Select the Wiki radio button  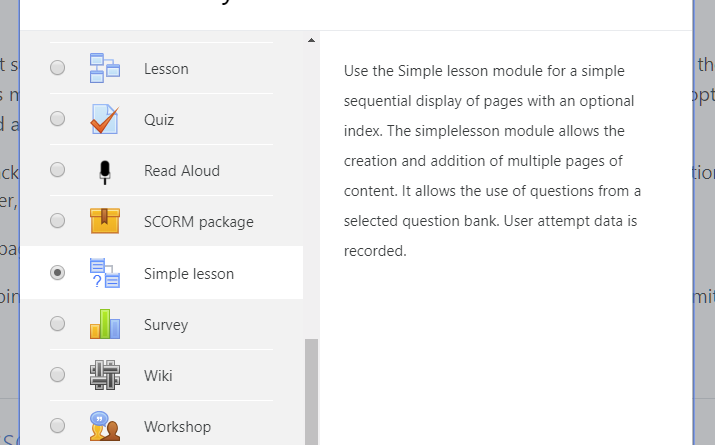click(57, 375)
